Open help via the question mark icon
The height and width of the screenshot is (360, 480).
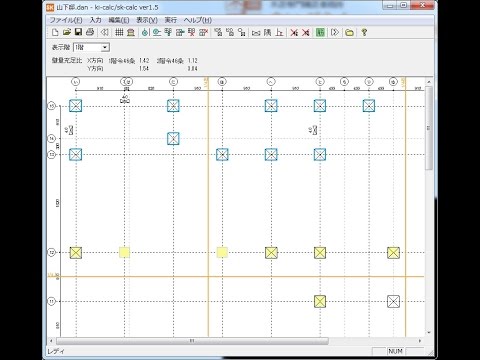coord(364,32)
